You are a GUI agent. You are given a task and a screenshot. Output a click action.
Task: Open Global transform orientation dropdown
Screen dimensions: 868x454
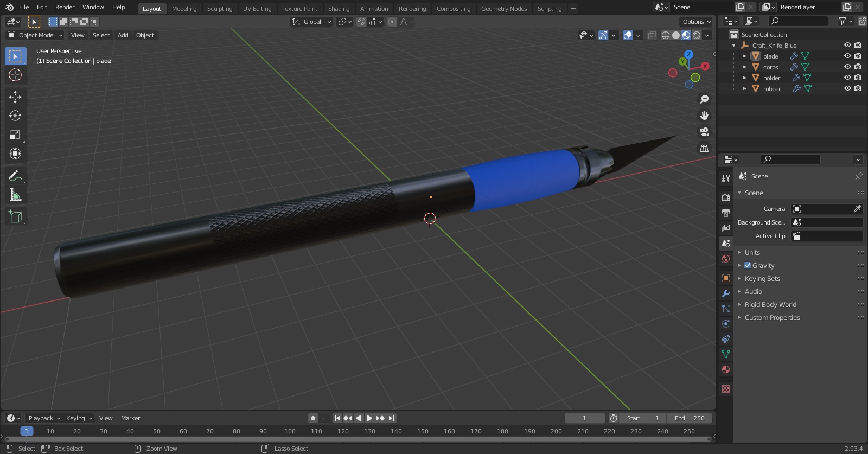click(x=312, y=22)
